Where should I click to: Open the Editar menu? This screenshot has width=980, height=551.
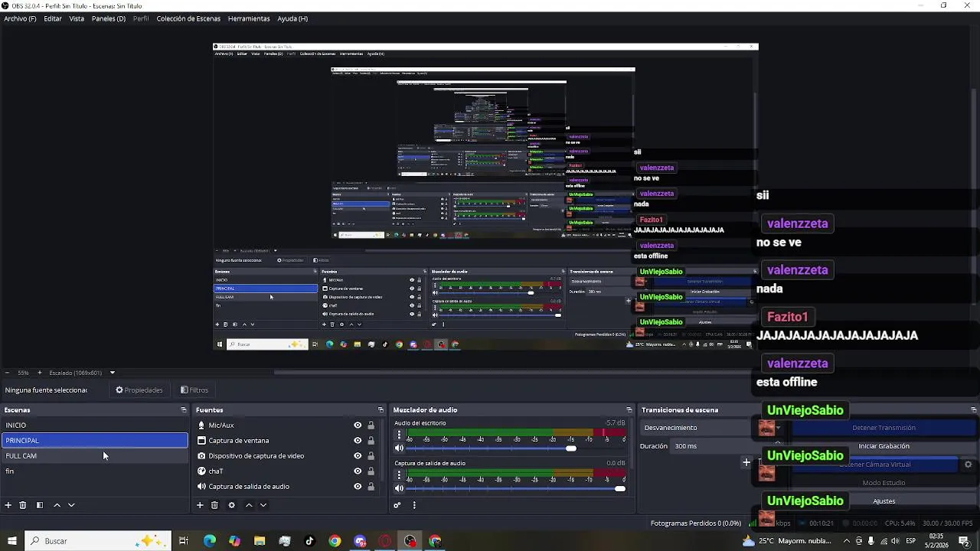pyautogui.click(x=53, y=18)
